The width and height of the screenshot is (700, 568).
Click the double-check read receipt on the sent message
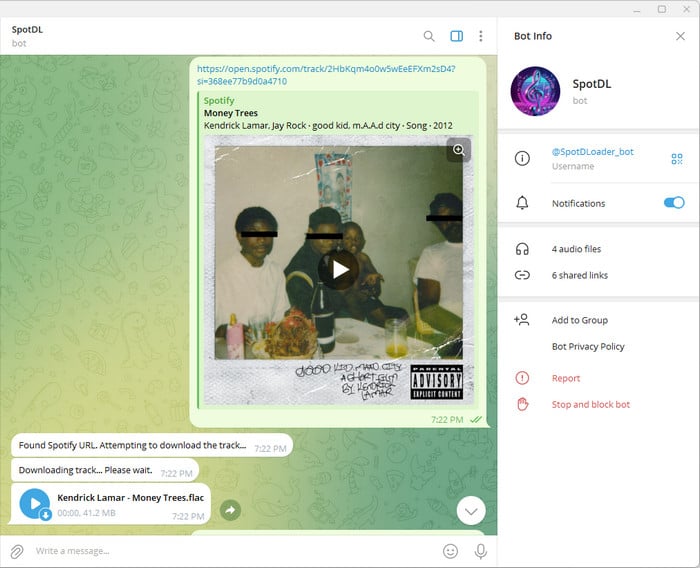[476, 419]
